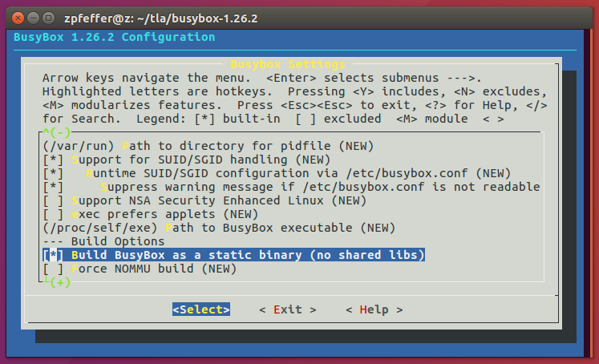Click the BusyBox 1.26.2 Configuration heading
The image size is (599, 364).
point(114,37)
